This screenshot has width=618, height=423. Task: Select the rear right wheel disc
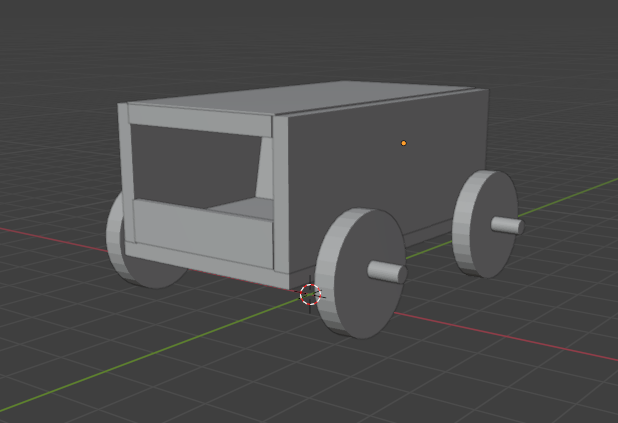486,224
